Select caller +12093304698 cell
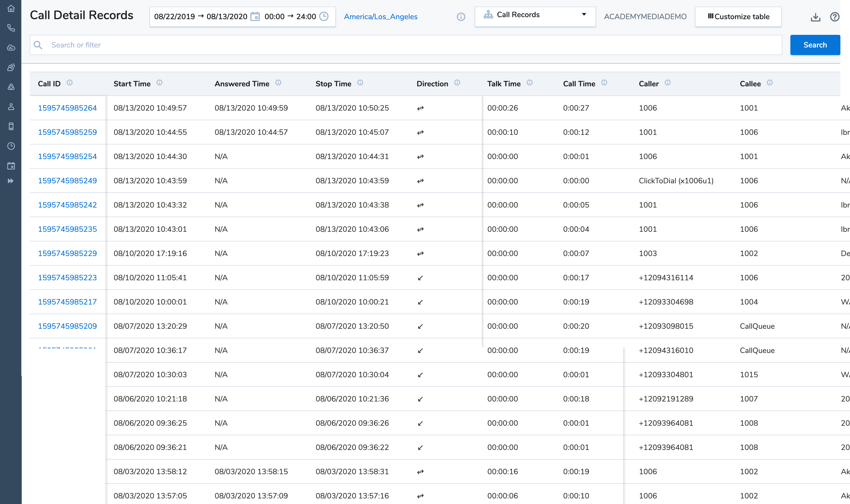Viewport: 850px width, 504px height. (666, 302)
